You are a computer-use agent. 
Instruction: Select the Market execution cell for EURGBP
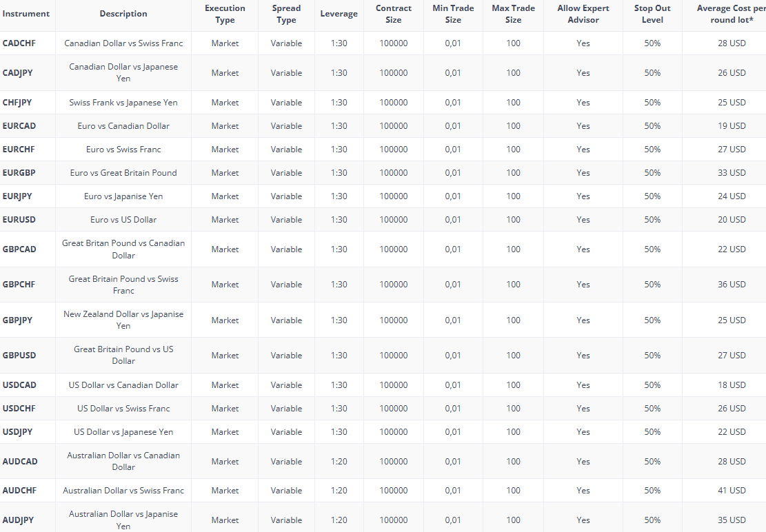point(225,172)
